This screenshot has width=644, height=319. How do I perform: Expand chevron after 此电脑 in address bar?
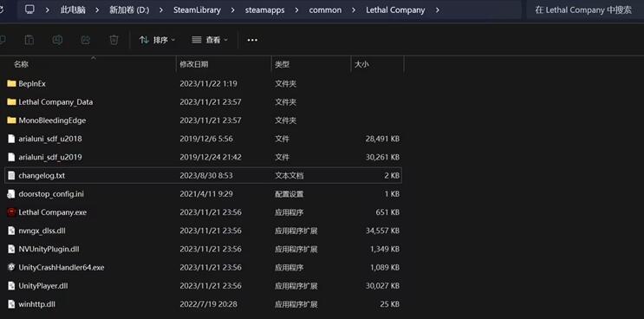(97, 10)
